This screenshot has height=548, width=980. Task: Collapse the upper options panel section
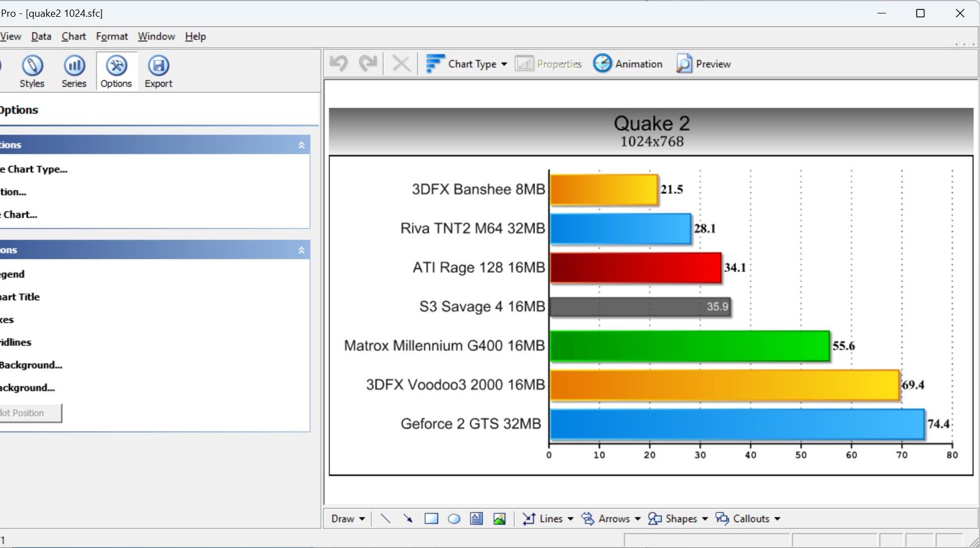[301, 145]
